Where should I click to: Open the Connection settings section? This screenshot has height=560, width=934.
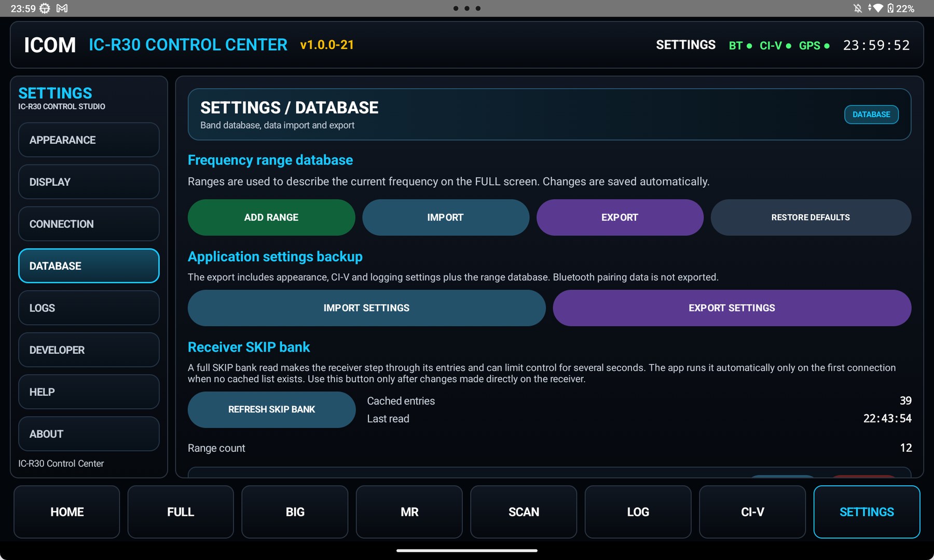coord(89,224)
